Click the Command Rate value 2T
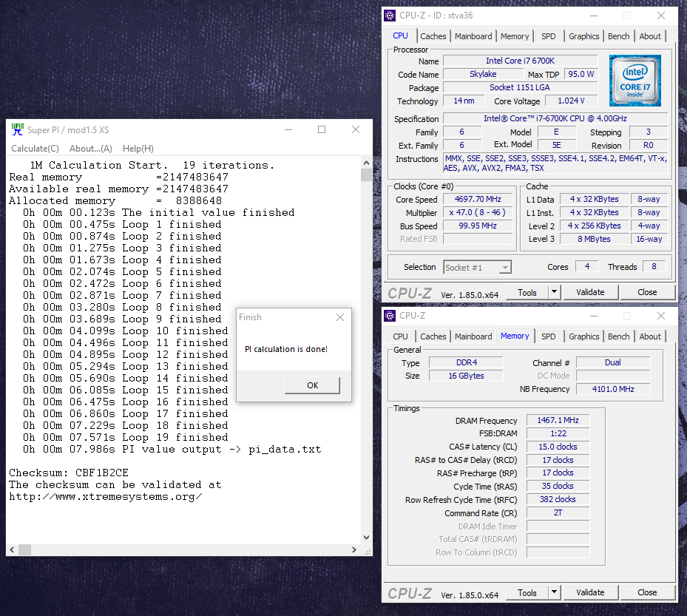The width and height of the screenshot is (687, 616). pos(558,512)
